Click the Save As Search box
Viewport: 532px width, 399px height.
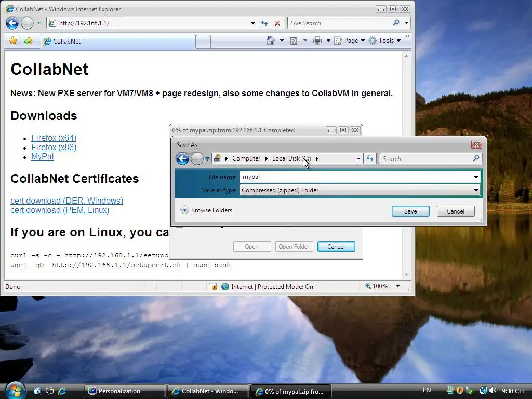pos(426,159)
